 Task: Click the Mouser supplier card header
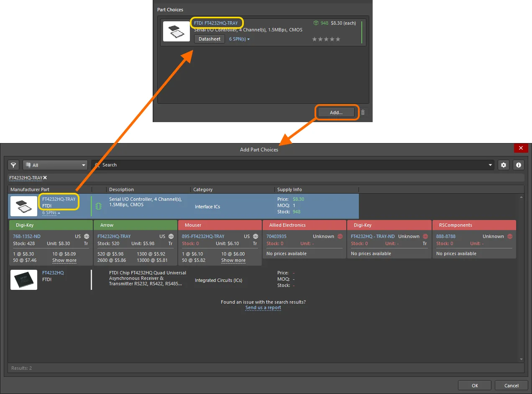click(x=220, y=225)
